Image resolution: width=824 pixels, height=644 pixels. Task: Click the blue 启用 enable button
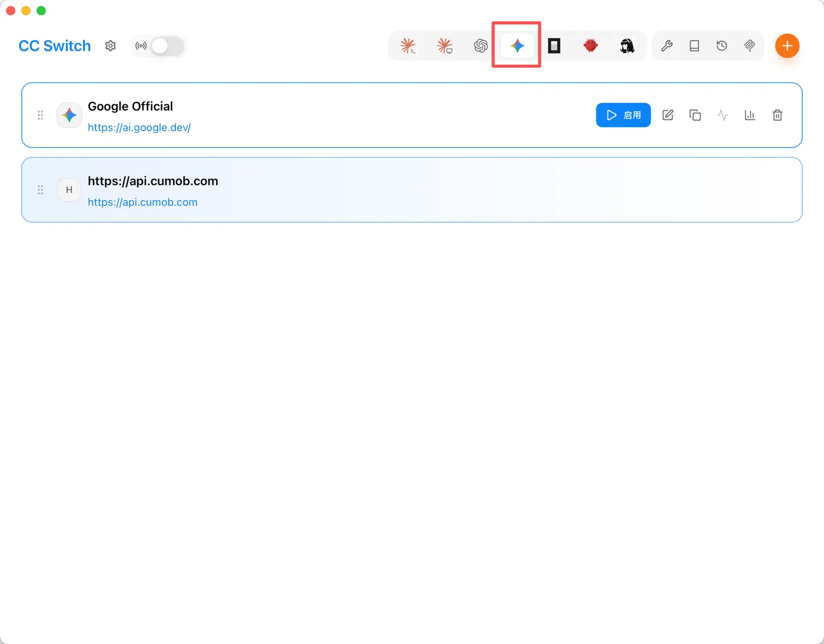pos(623,115)
